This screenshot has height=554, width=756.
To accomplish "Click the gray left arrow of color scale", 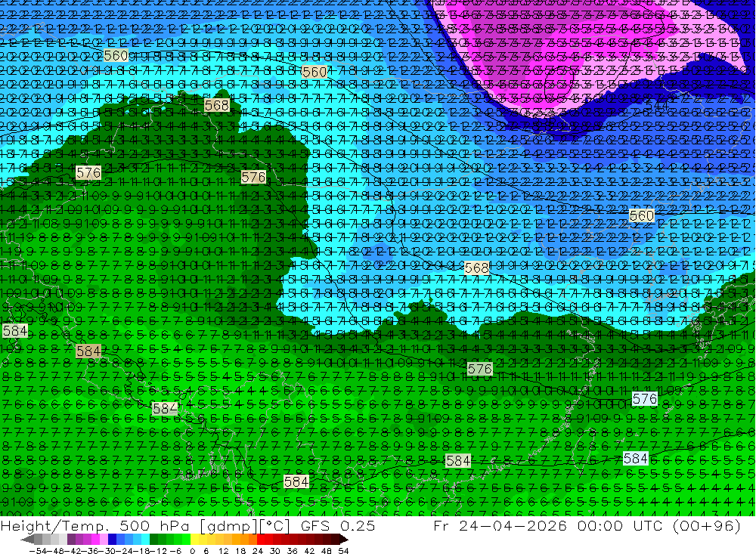I will pyautogui.click(x=27, y=540).
